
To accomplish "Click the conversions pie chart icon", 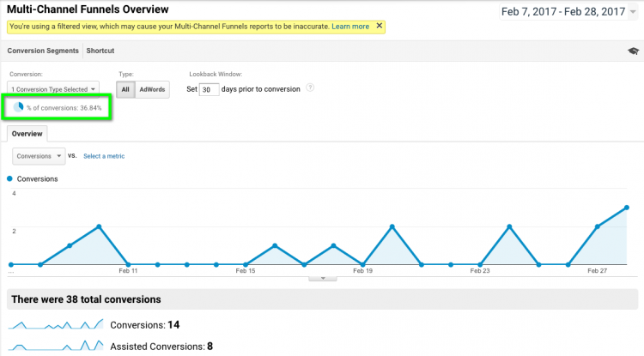I will (18, 107).
